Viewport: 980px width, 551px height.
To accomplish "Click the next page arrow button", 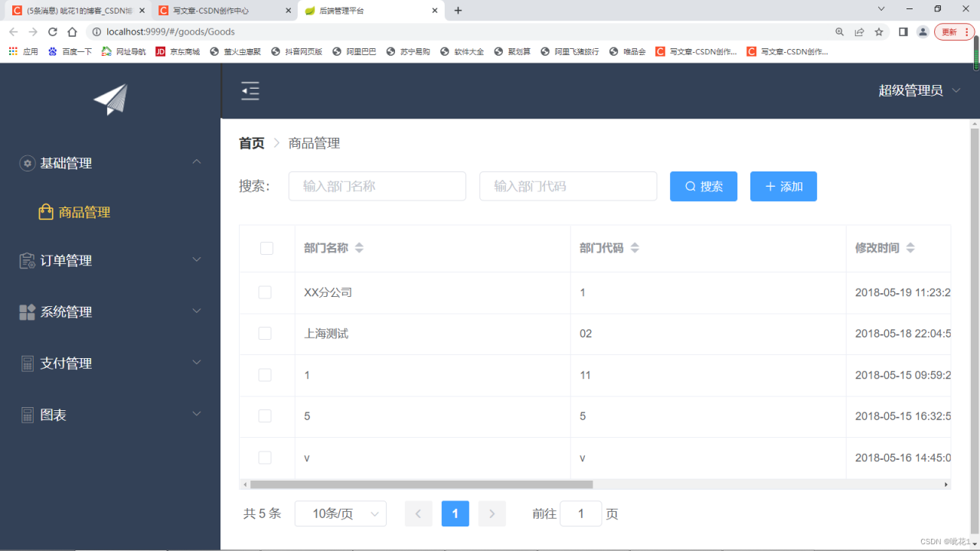I will click(x=492, y=514).
